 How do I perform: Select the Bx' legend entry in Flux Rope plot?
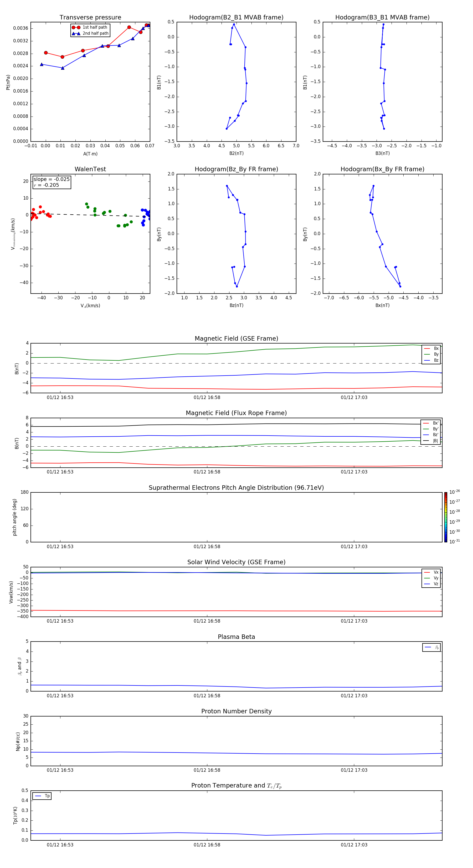point(431,423)
